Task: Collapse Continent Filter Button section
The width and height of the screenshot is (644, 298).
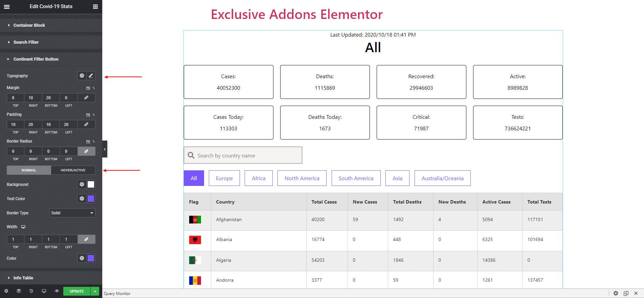Action: [x=51, y=59]
